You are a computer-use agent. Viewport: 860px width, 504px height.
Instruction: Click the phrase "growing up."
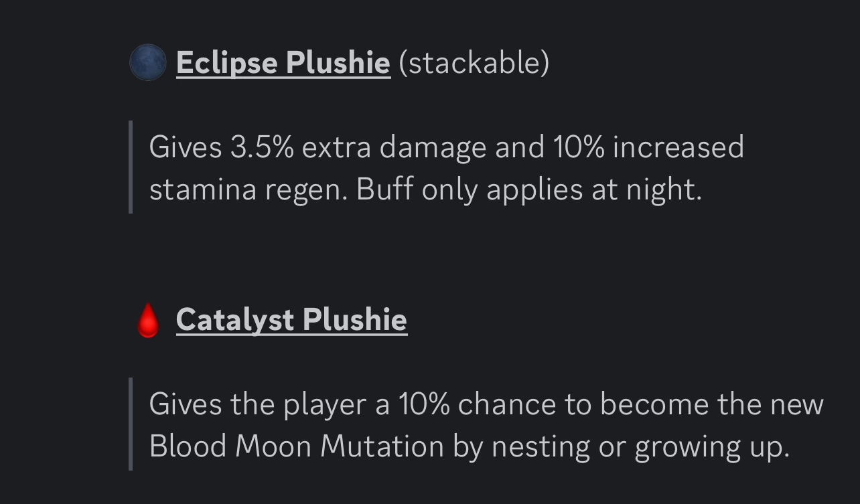(x=712, y=446)
